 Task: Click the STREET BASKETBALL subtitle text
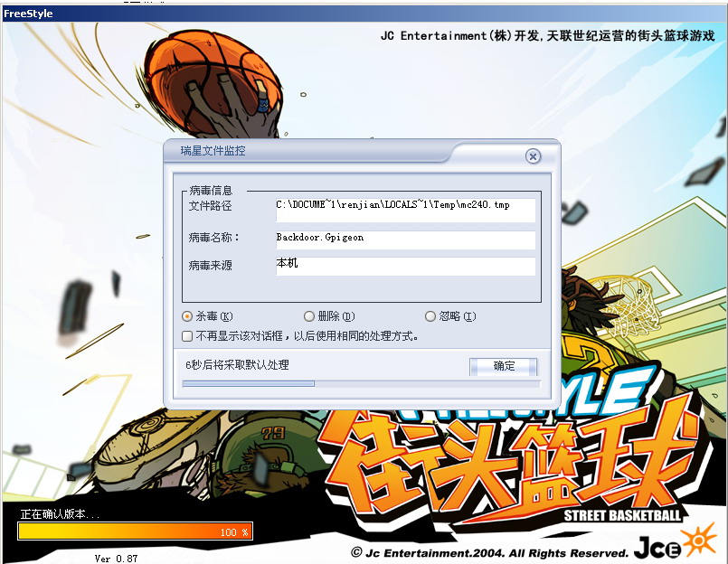coord(622,516)
